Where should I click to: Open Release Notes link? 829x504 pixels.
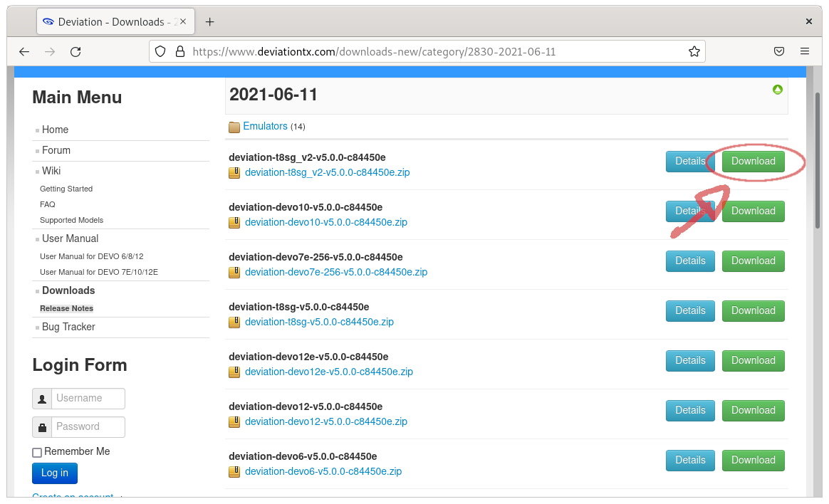click(x=67, y=308)
